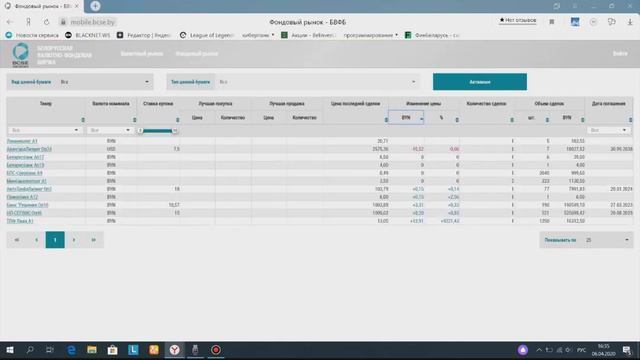The height and width of the screenshot is (360, 640).
Task: Go to the previous results page
Action: point(36,240)
